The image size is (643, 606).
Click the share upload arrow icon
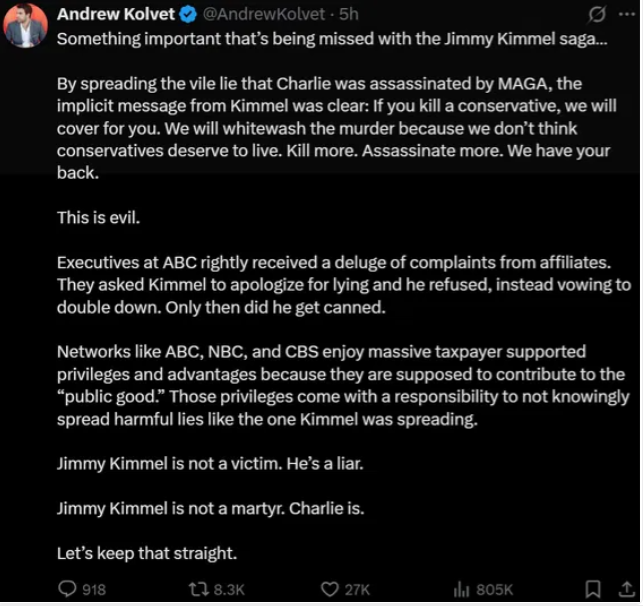coord(626,589)
